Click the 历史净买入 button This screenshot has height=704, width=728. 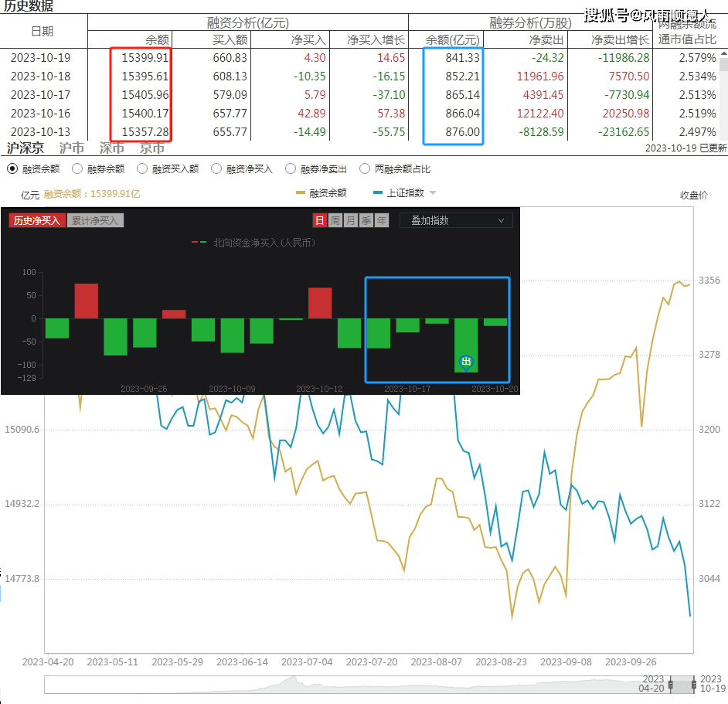click(x=36, y=220)
